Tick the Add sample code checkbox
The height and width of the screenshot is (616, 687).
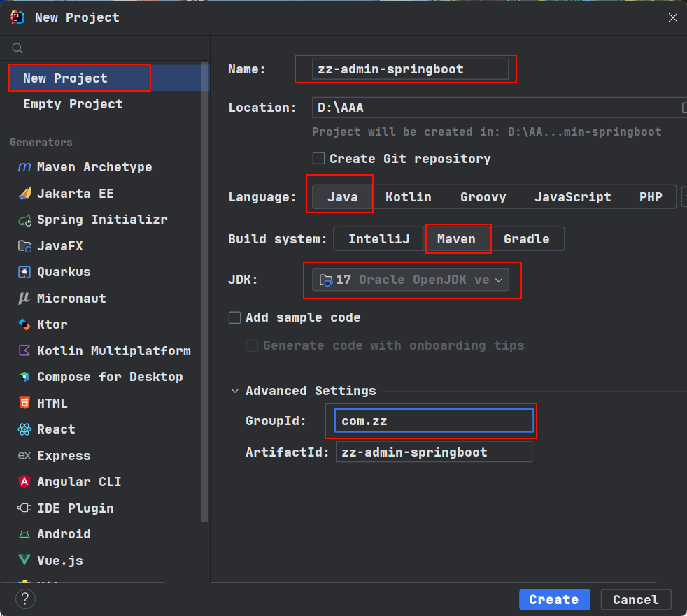[x=235, y=317]
